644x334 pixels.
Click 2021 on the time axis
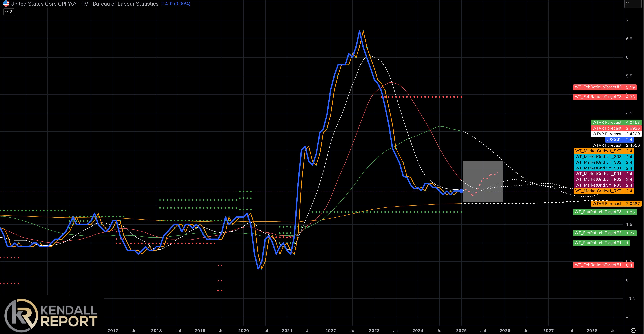tap(287, 330)
